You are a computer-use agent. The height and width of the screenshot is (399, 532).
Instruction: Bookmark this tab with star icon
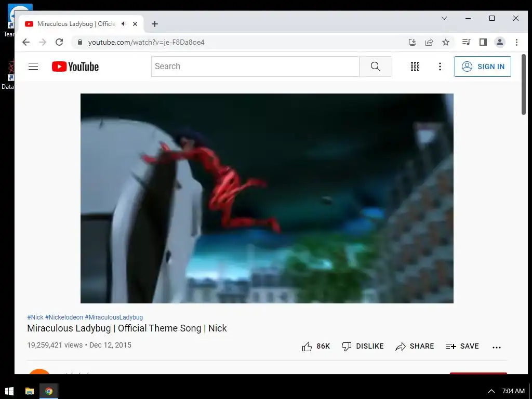click(446, 42)
